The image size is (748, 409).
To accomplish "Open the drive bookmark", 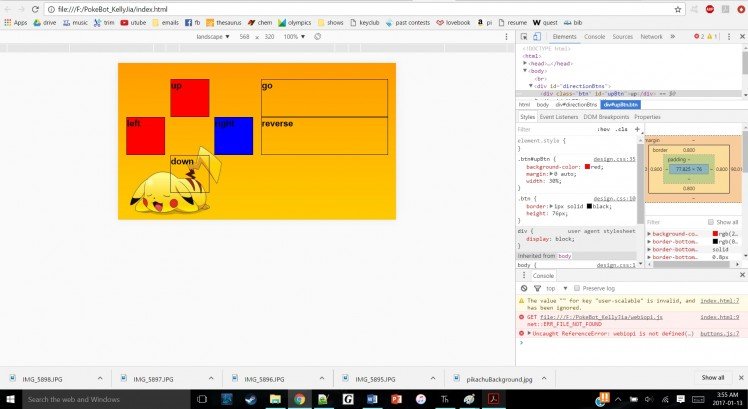I will pyautogui.click(x=44, y=22).
